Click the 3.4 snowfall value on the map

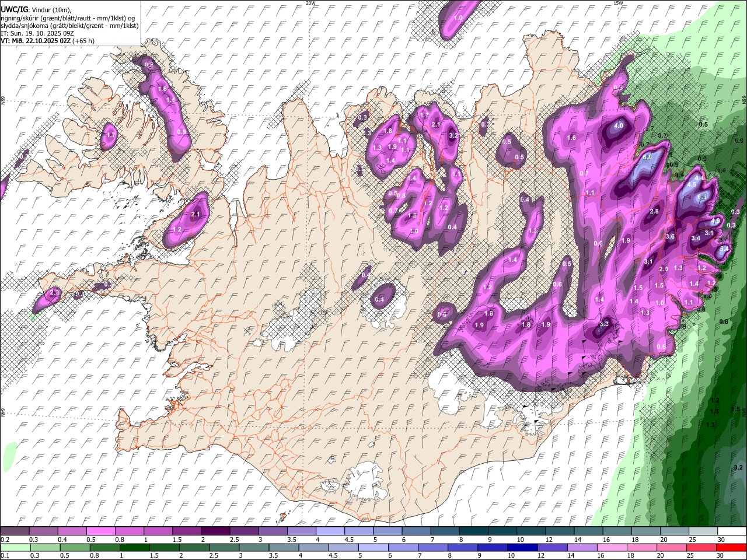(x=696, y=238)
